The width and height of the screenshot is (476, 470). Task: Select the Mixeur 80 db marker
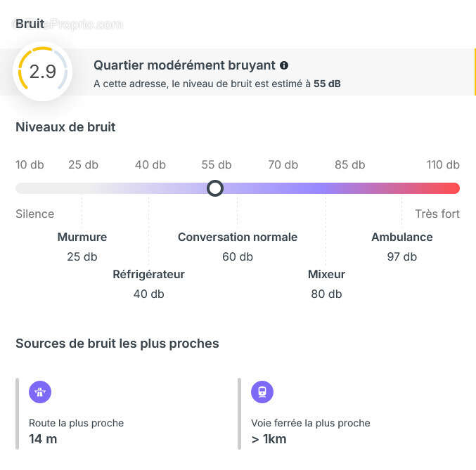pos(326,283)
